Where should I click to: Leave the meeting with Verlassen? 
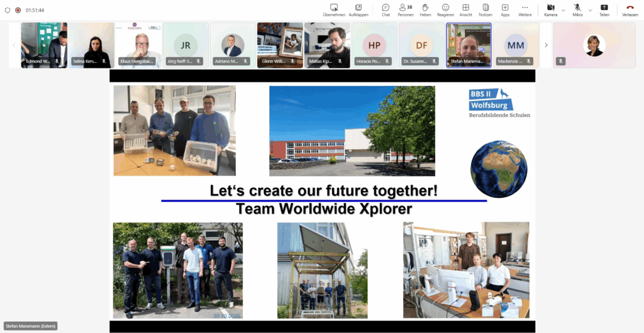(x=630, y=10)
